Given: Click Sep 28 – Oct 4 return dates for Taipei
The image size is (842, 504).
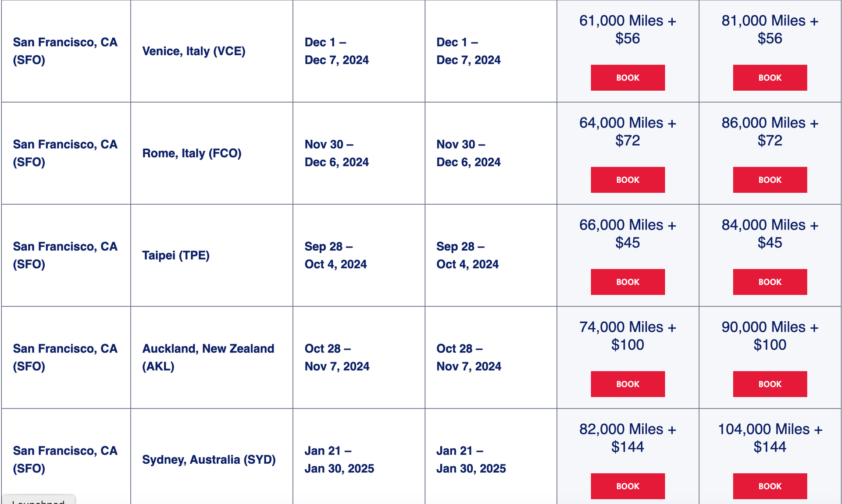Looking at the screenshot, I should pos(467,255).
